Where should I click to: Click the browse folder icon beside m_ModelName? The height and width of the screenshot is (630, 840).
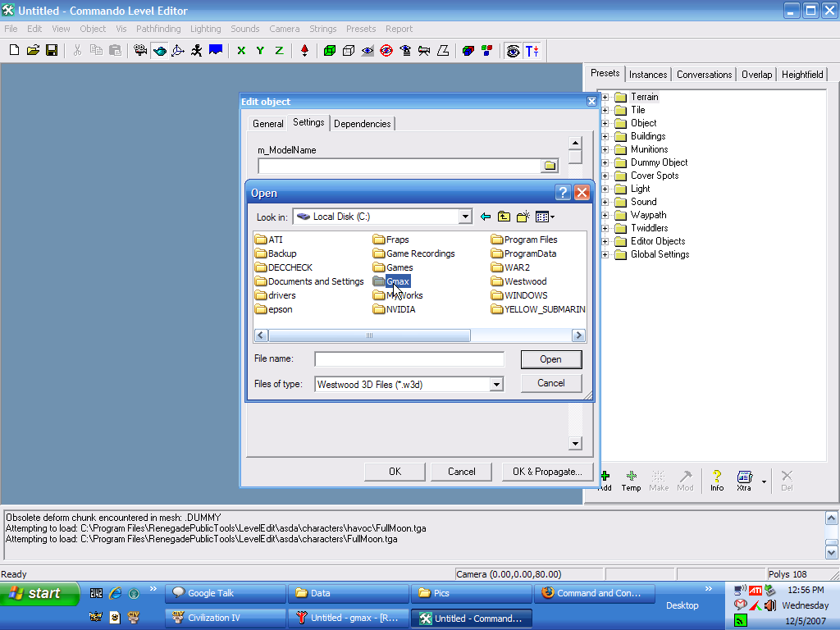(x=550, y=166)
